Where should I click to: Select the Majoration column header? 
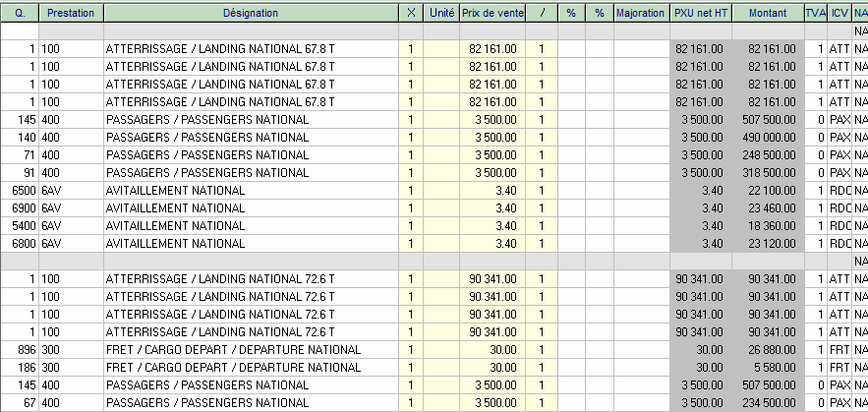pyautogui.click(x=640, y=13)
